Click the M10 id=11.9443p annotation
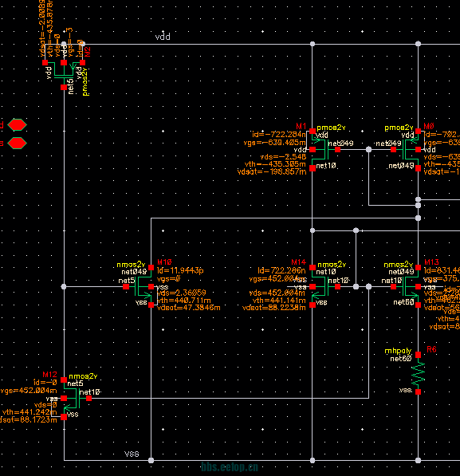Image resolution: width=460 pixels, height=476 pixels. [x=180, y=270]
